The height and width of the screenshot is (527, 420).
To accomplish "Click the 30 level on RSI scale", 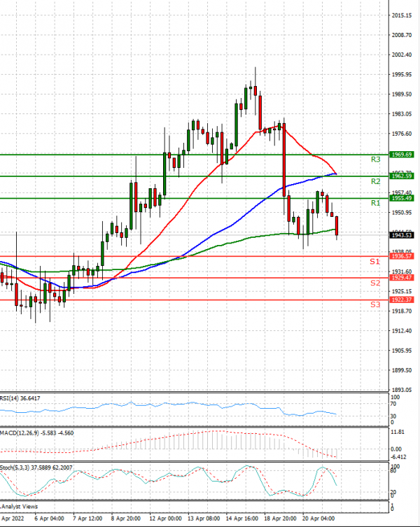I will 393,416.
